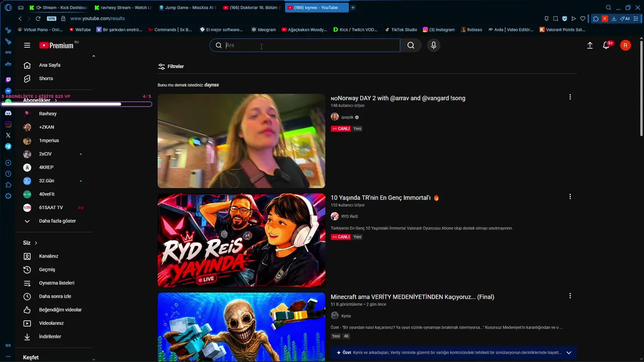Open Discord in the Opera sidebar

(8, 113)
